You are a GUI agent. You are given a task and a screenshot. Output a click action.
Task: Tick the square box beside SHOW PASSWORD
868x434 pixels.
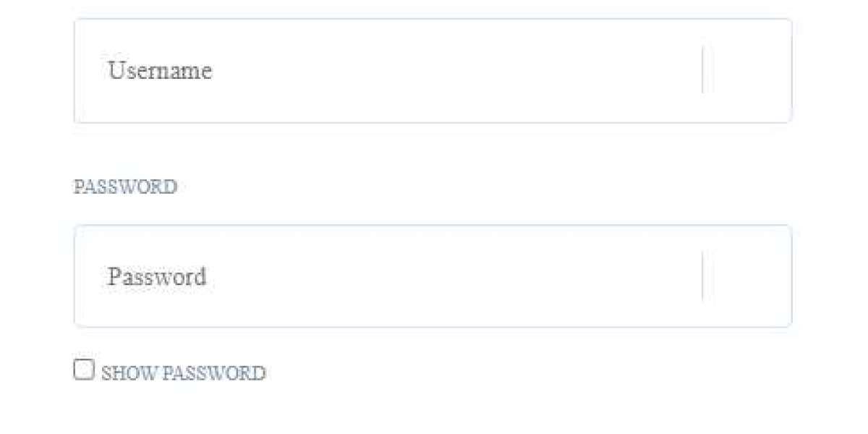click(84, 370)
